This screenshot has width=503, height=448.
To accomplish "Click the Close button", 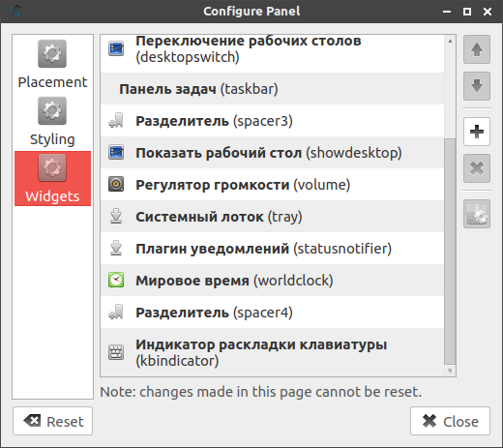I will pos(450,421).
